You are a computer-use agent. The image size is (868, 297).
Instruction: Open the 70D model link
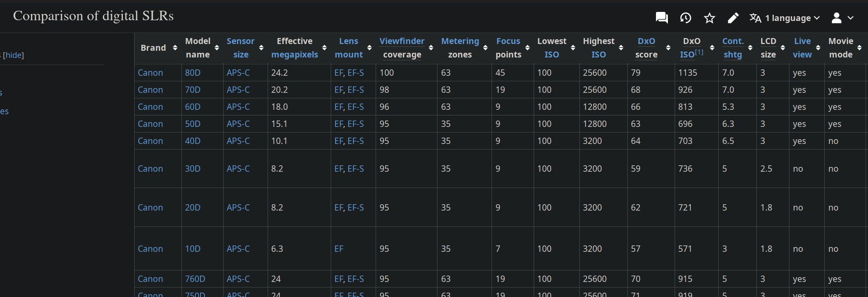click(x=193, y=90)
